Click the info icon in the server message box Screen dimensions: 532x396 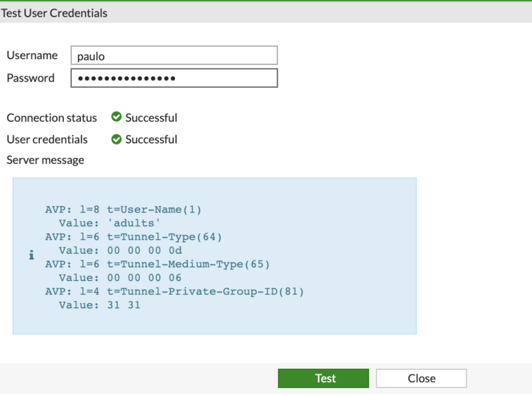coord(31,254)
